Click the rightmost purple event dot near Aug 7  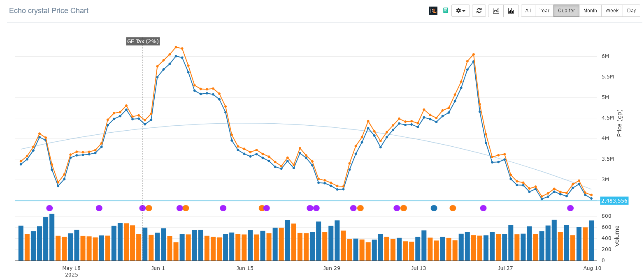pyautogui.click(x=570, y=208)
